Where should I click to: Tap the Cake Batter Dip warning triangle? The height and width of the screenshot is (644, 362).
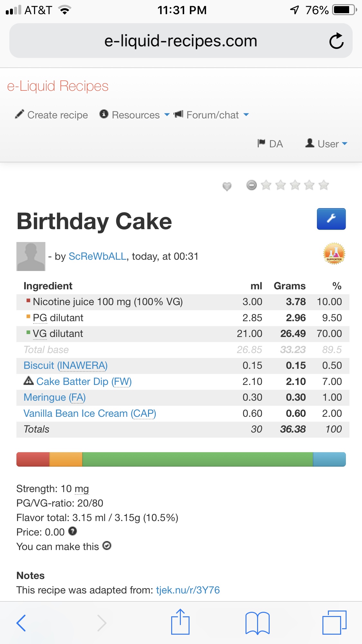click(29, 381)
